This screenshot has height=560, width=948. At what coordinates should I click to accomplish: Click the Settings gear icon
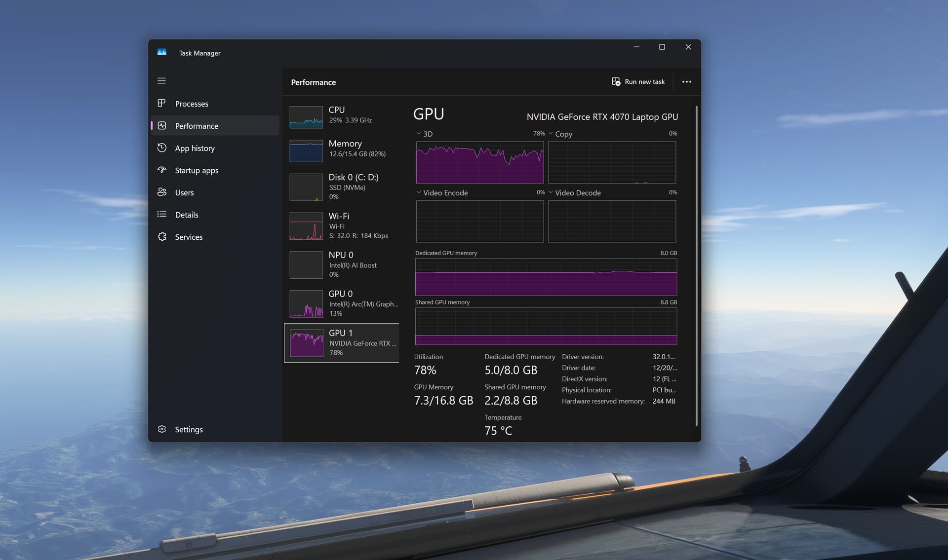(x=161, y=429)
